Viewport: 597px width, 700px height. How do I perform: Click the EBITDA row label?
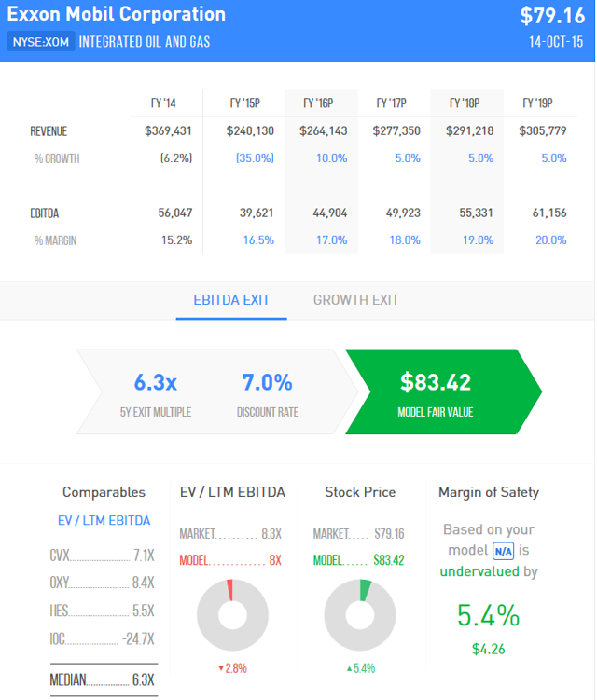(45, 213)
